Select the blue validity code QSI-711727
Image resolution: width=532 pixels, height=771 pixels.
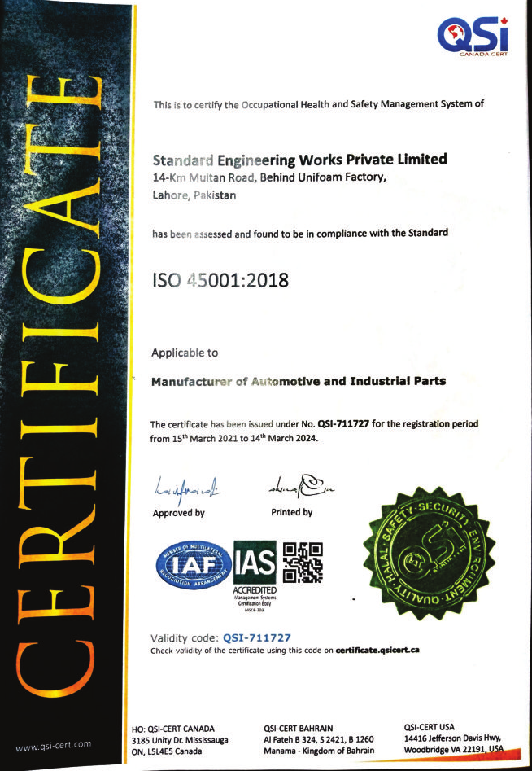[x=256, y=637]
